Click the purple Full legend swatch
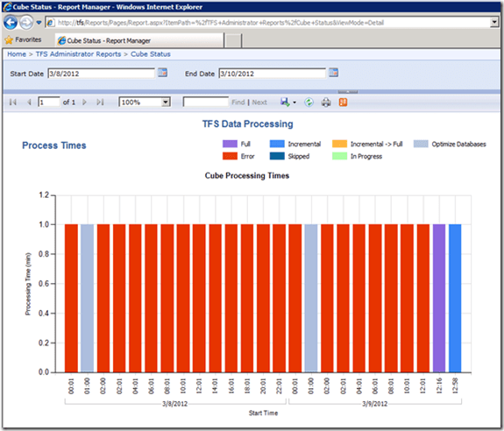 (x=230, y=144)
